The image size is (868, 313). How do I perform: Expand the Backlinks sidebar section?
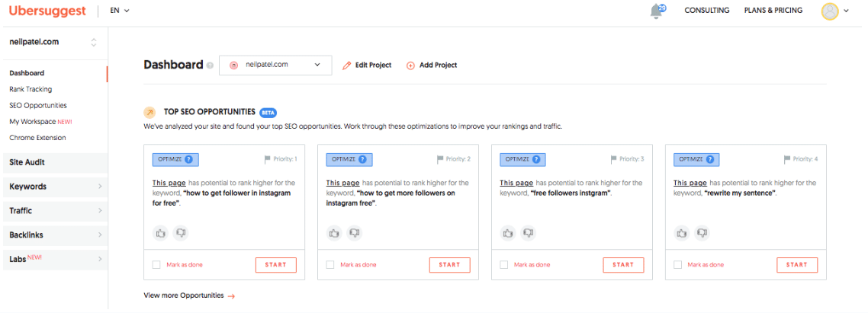56,235
